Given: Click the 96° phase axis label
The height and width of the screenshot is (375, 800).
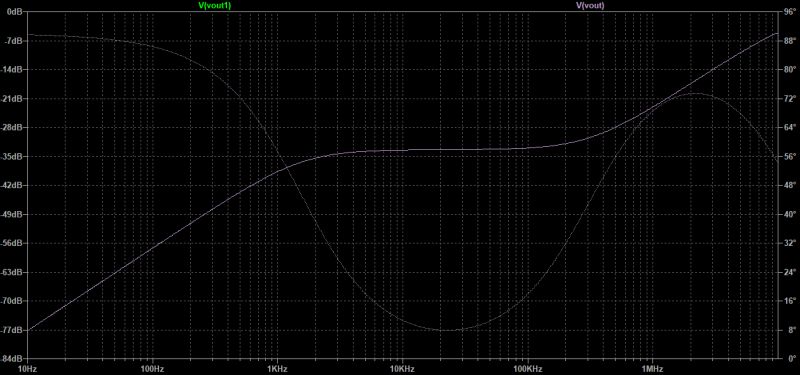Looking at the screenshot, I should (x=789, y=12).
